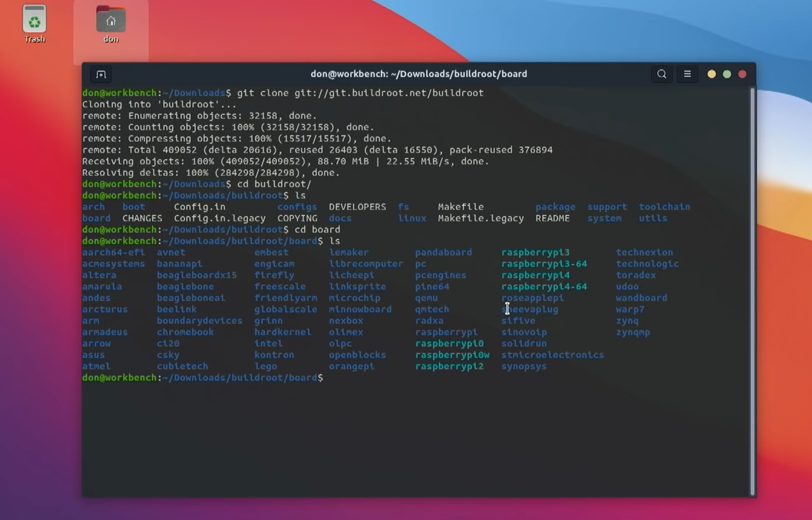The height and width of the screenshot is (520, 812).
Task: Click the terminal title bar text
Action: 419,74
